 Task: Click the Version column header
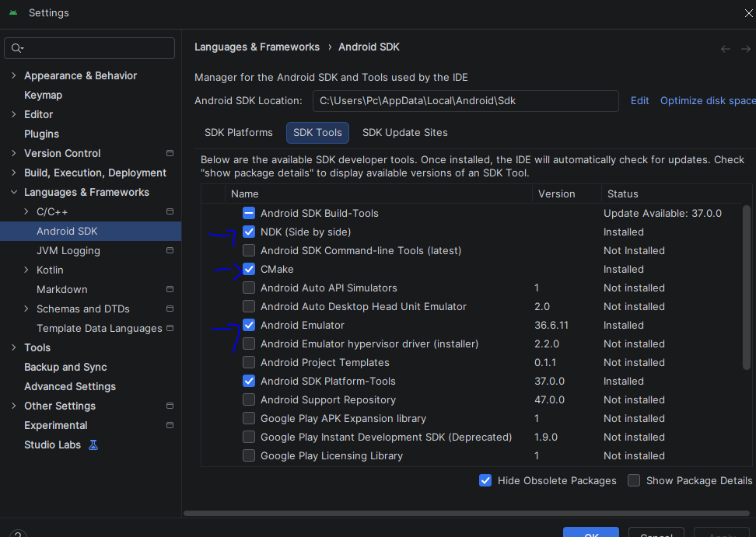click(x=566, y=194)
